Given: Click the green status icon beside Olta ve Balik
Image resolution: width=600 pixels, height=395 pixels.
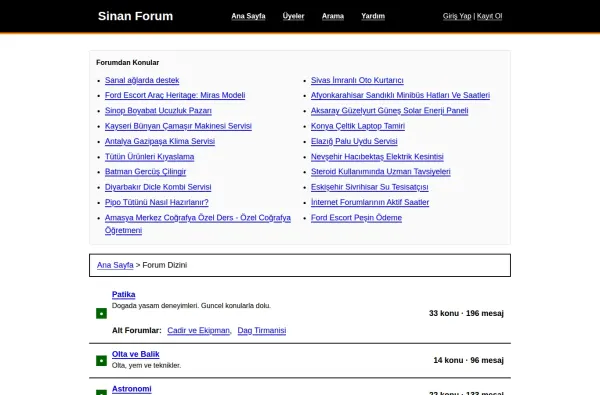Looking at the screenshot, I should coord(101,361).
